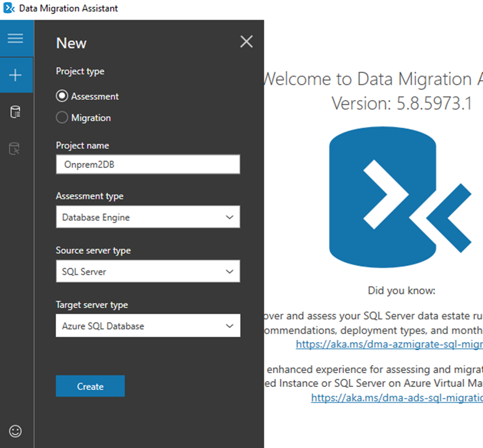The width and height of the screenshot is (483, 448).
Task: Click the plus New project icon
Action: click(15, 75)
